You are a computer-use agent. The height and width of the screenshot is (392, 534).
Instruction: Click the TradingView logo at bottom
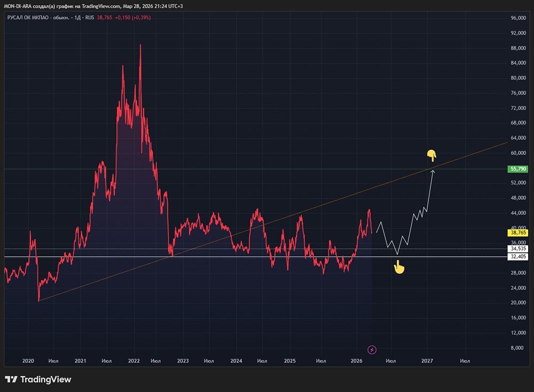38,379
